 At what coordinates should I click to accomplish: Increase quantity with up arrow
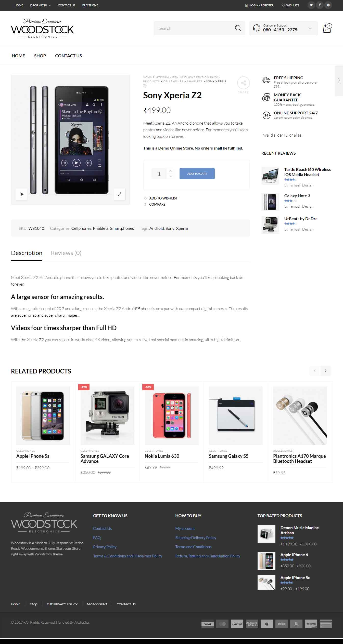point(171,171)
